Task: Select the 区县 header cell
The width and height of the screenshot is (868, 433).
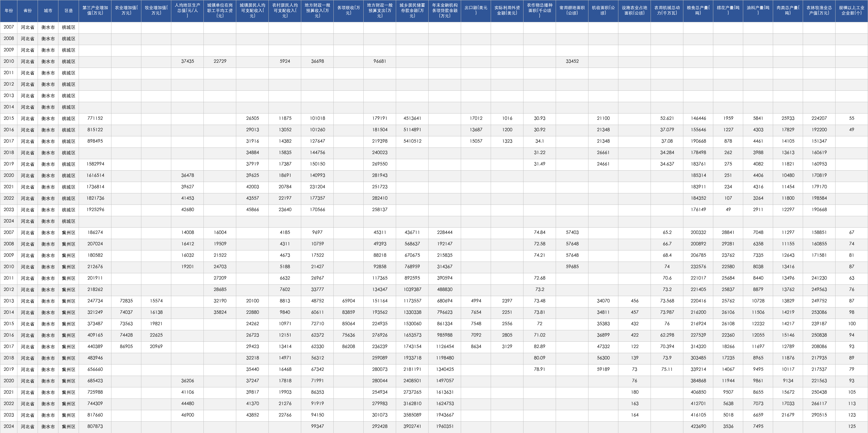Action: 68,11
